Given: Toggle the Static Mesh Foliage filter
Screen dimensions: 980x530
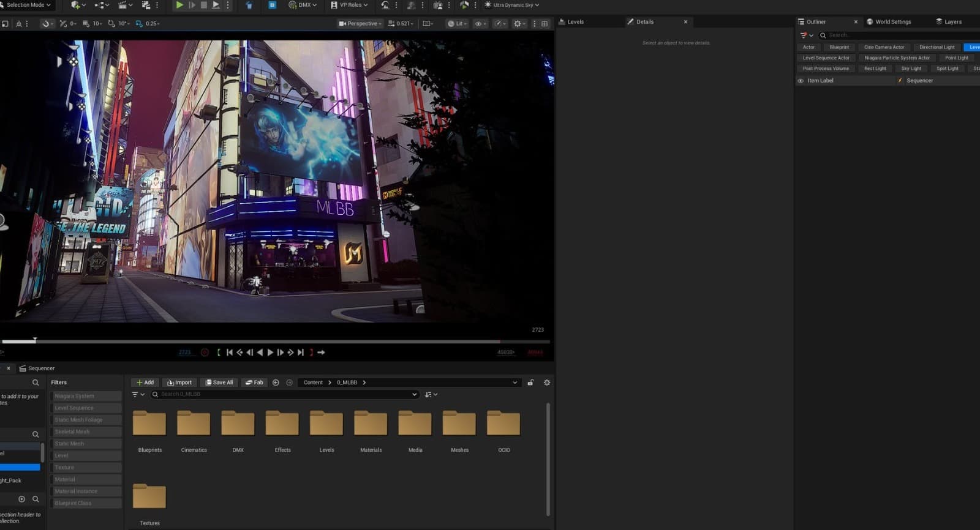Looking at the screenshot, I should click(86, 420).
